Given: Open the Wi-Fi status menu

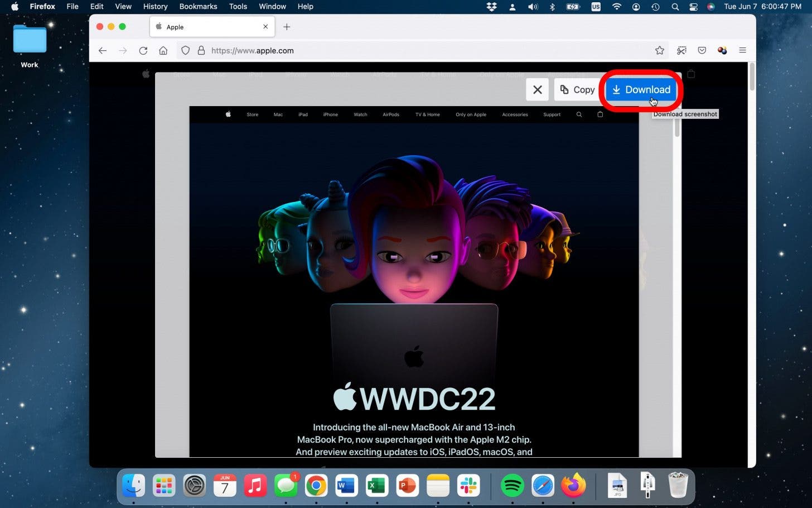Looking at the screenshot, I should pos(616,7).
